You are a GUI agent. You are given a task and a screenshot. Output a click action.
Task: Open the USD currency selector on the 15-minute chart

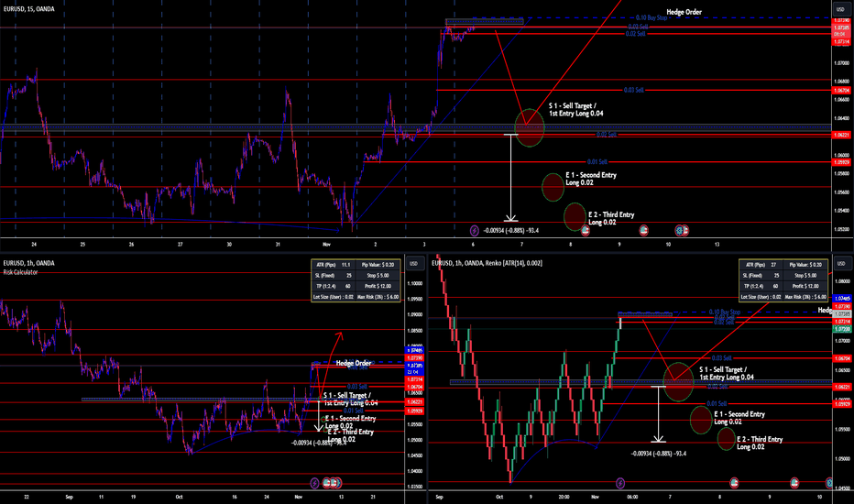(840, 9)
